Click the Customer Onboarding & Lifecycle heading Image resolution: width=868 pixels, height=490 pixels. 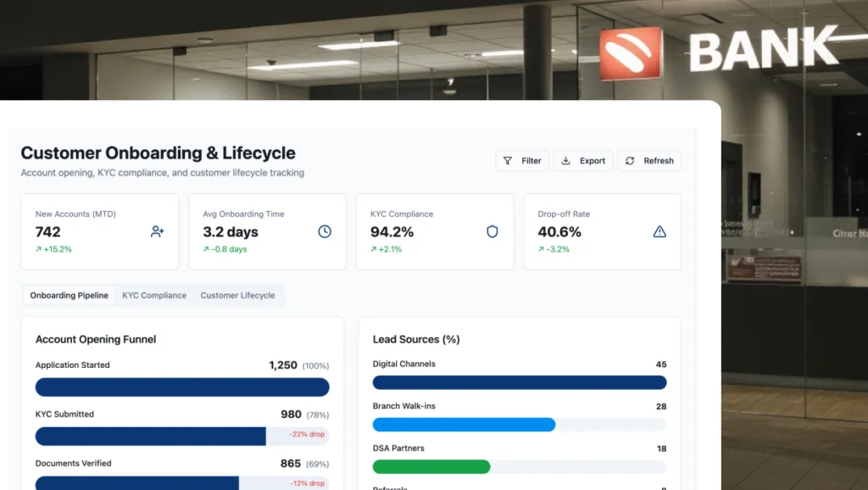[158, 153]
